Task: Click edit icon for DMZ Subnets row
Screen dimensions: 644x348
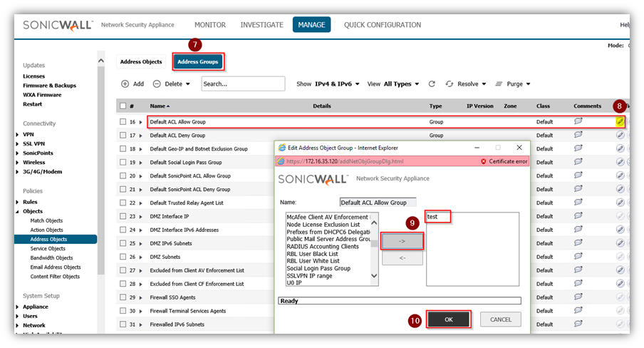Action: (x=620, y=257)
